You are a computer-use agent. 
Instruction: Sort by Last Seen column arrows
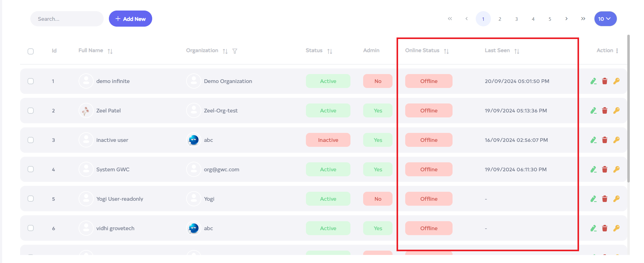click(517, 51)
